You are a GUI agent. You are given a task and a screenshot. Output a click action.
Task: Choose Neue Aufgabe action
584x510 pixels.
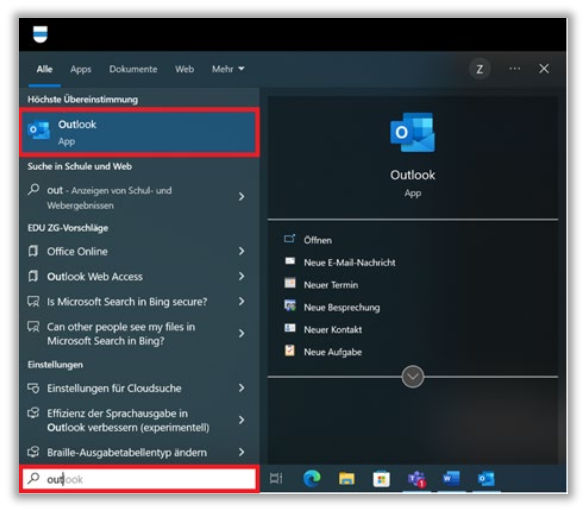[333, 352]
